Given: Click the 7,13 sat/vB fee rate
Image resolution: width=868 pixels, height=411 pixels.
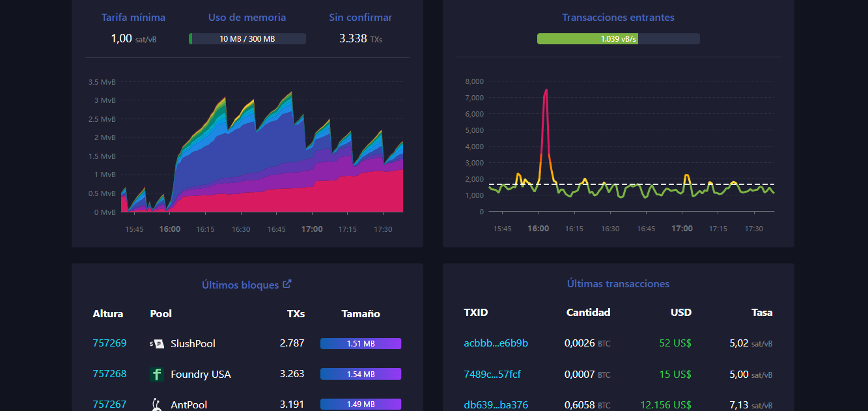Looking at the screenshot, I should [x=751, y=404].
